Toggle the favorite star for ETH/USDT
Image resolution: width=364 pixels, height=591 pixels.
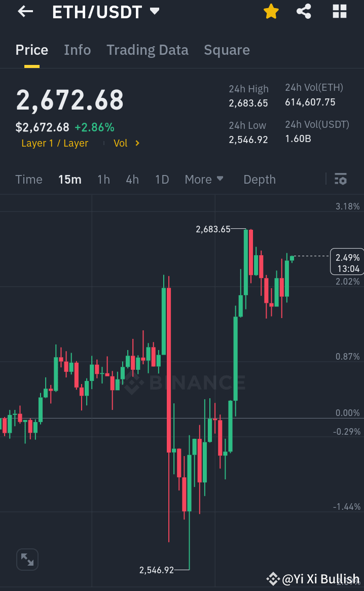[271, 11]
